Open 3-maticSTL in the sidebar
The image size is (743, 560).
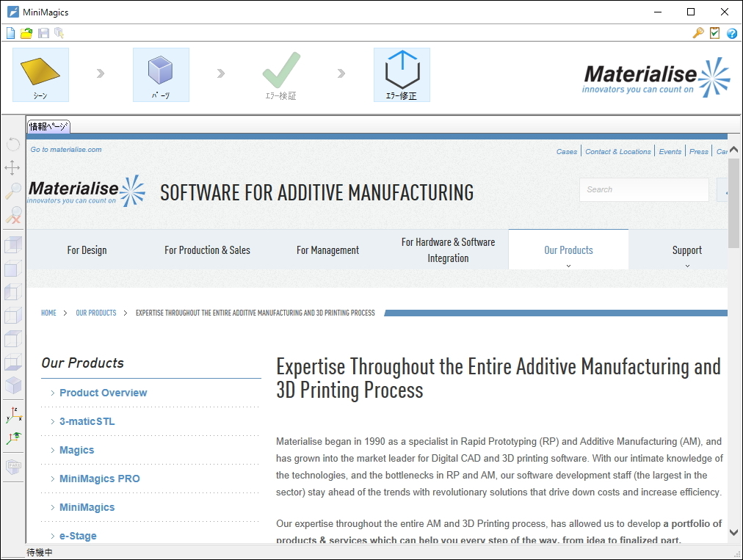coord(87,421)
